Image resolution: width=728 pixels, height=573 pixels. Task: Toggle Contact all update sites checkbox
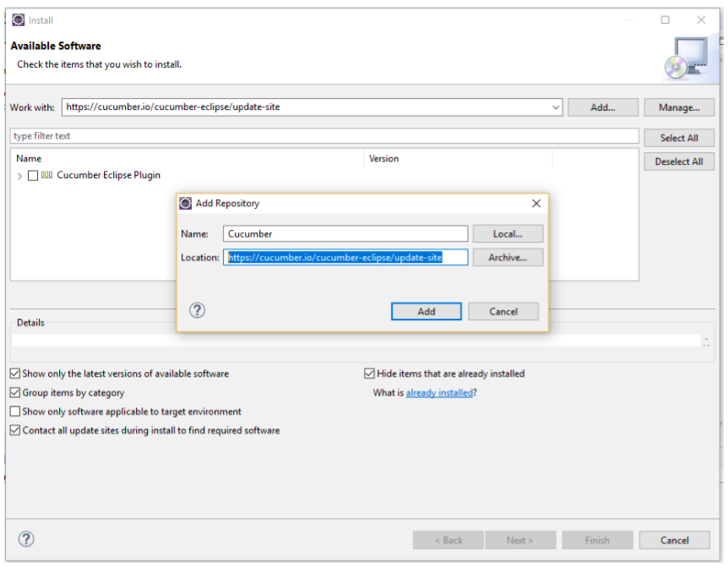15,430
